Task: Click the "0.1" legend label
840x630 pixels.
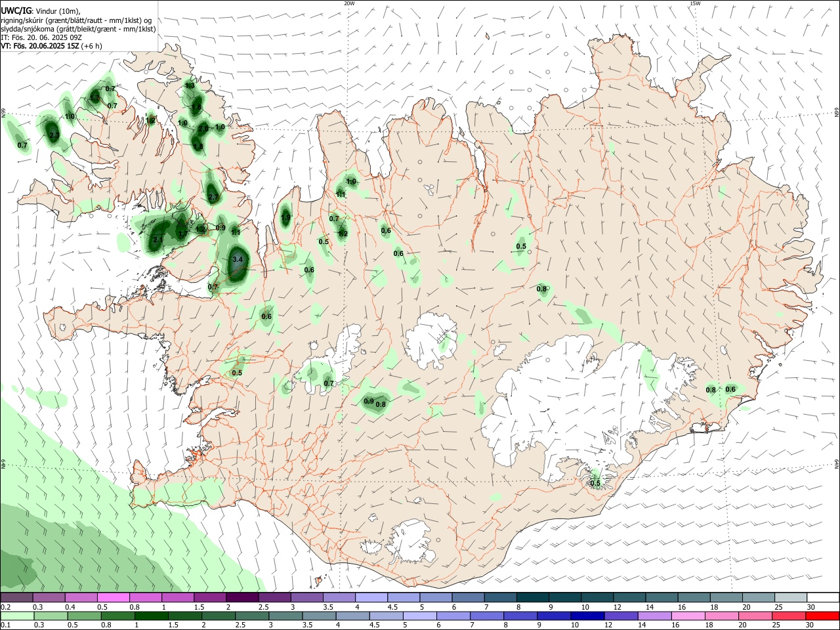Action: coord(5,626)
